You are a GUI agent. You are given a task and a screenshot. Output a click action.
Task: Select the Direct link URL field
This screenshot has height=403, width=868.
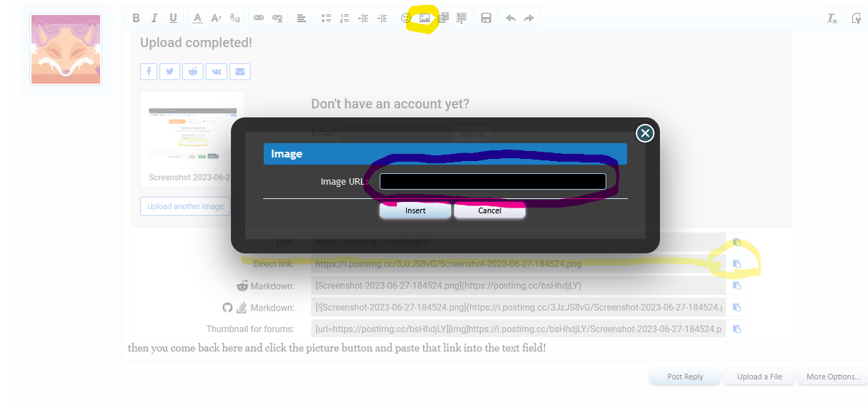[518, 264]
